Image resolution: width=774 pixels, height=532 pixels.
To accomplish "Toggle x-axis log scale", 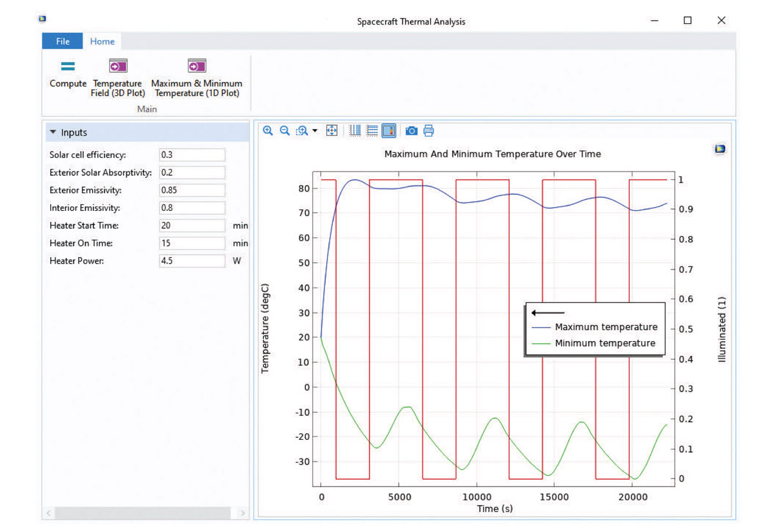I will tap(355, 131).
